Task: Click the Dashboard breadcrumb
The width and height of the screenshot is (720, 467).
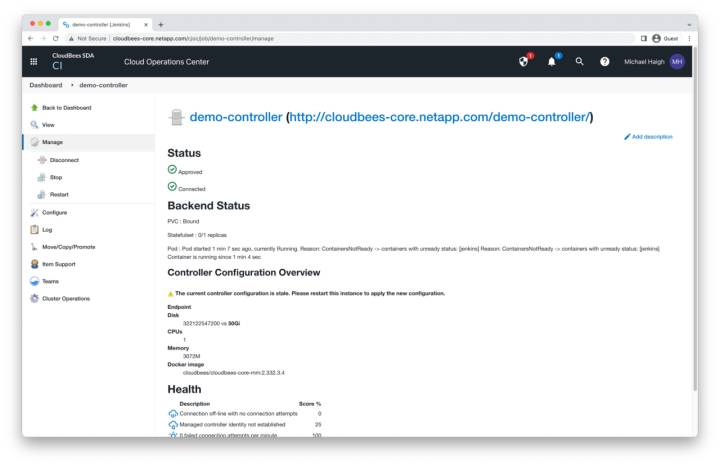Action: tap(46, 85)
